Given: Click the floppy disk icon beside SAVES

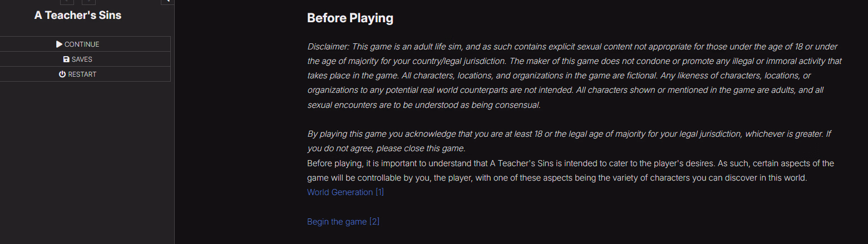Looking at the screenshot, I should tap(66, 59).
